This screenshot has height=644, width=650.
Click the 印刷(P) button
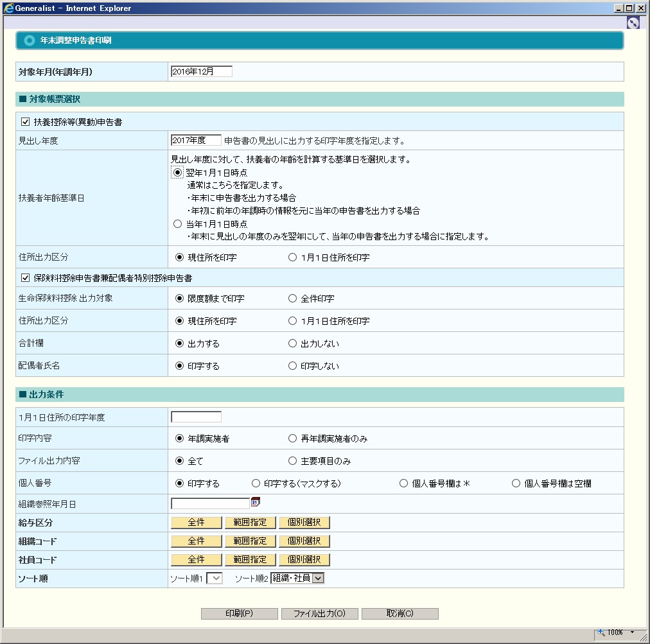pyautogui.click(x=239, y=613)
